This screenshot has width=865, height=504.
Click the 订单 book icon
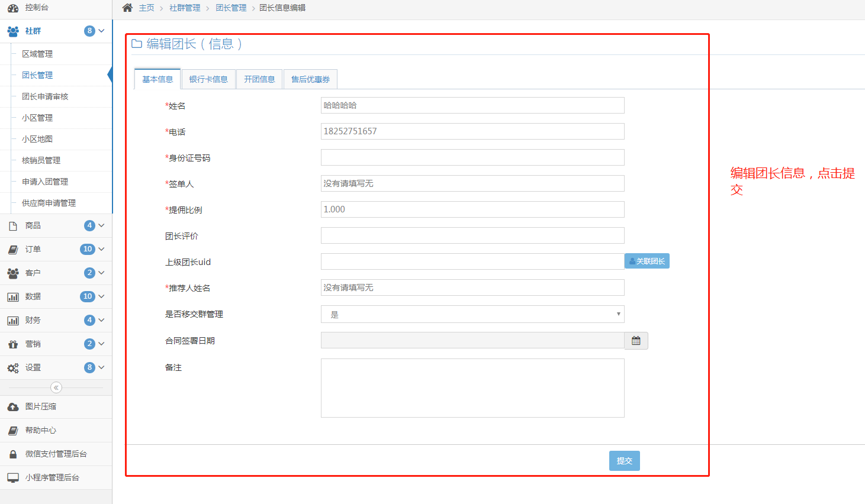pyautogui.click(x=12, y=250)
